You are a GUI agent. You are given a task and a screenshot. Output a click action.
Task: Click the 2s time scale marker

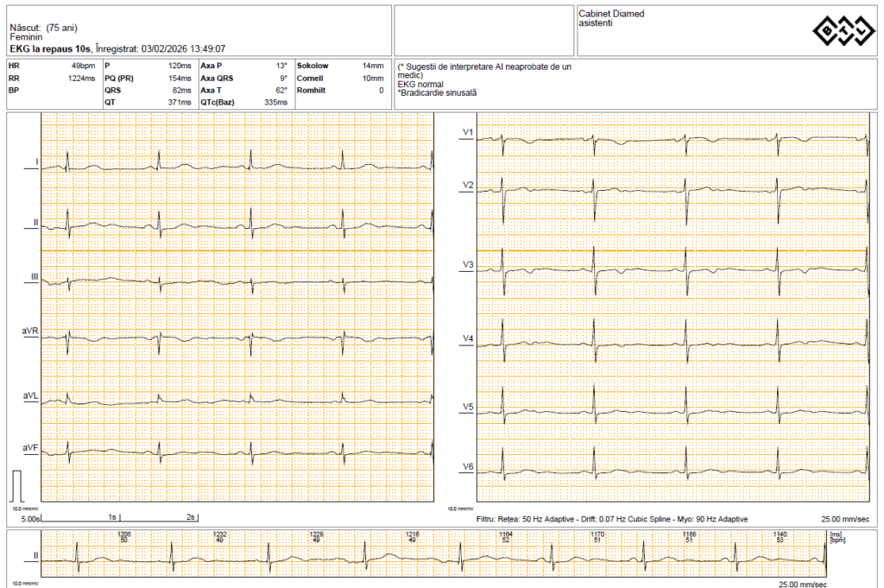pos(191,517)
